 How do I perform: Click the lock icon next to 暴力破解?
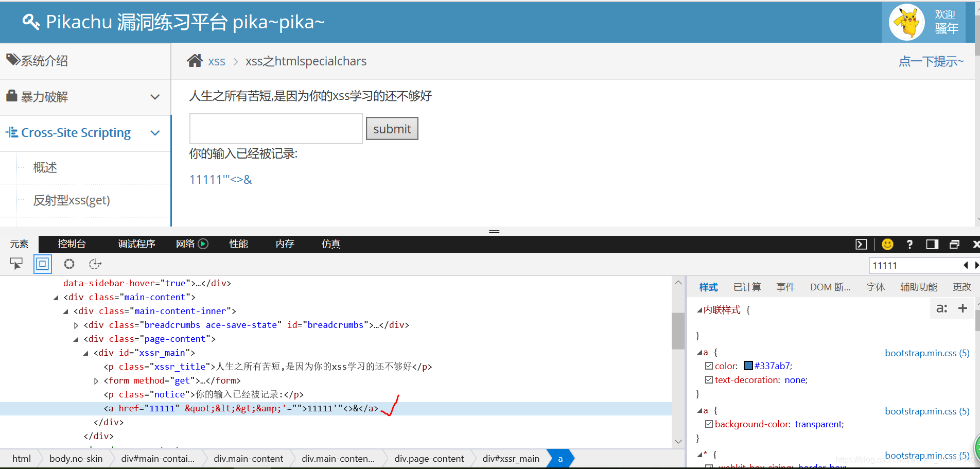pyautogui.click(x=12, y=96)
